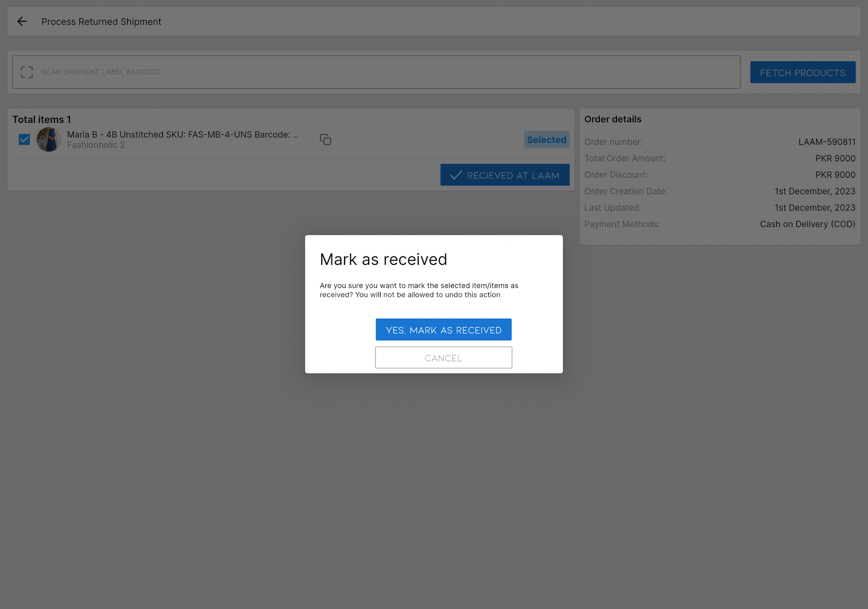This screenshot has width=868, height=609.
Task: Click the copy icon beside product barcode
Action: 325,140
